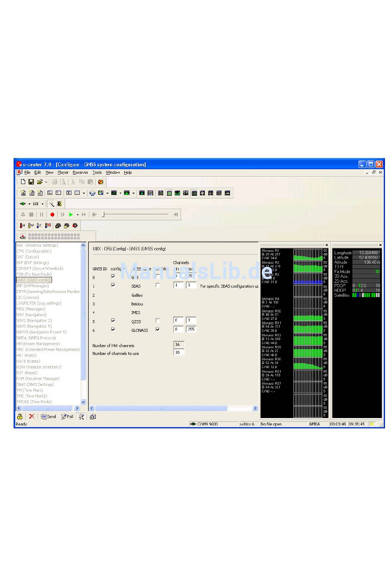Check the enable checkbox for GNSS ID 0

pyautogui.click(x=157, y=276)
